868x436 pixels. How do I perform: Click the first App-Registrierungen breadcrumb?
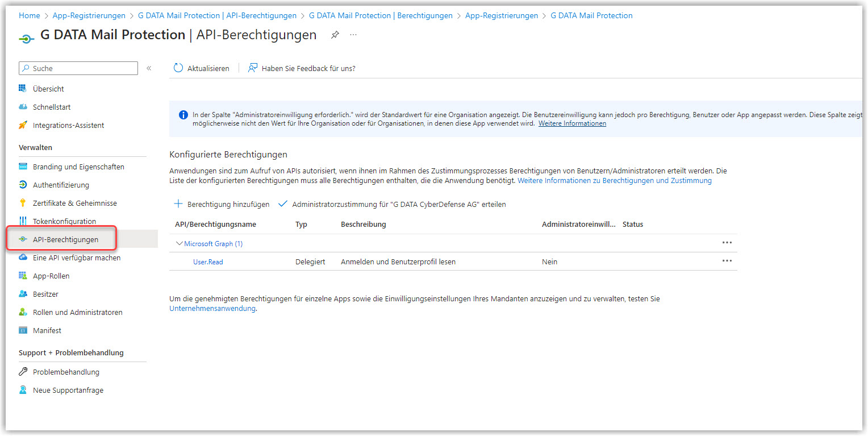tap(89, 15)
